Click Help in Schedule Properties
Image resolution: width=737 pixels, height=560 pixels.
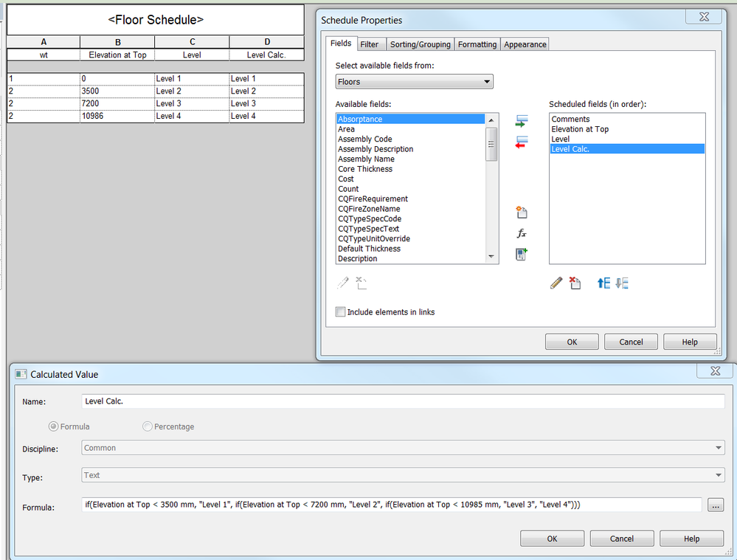tap(690, 342)
